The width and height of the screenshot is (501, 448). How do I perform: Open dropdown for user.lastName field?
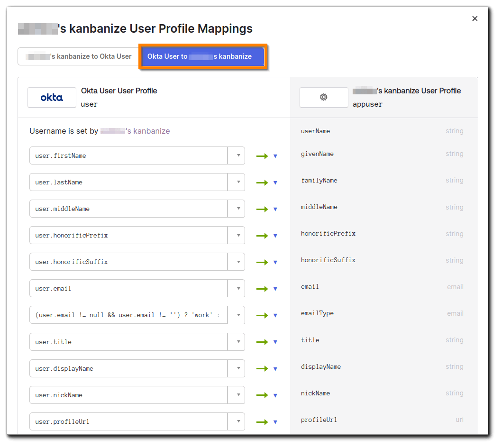[x=237, y=182]
